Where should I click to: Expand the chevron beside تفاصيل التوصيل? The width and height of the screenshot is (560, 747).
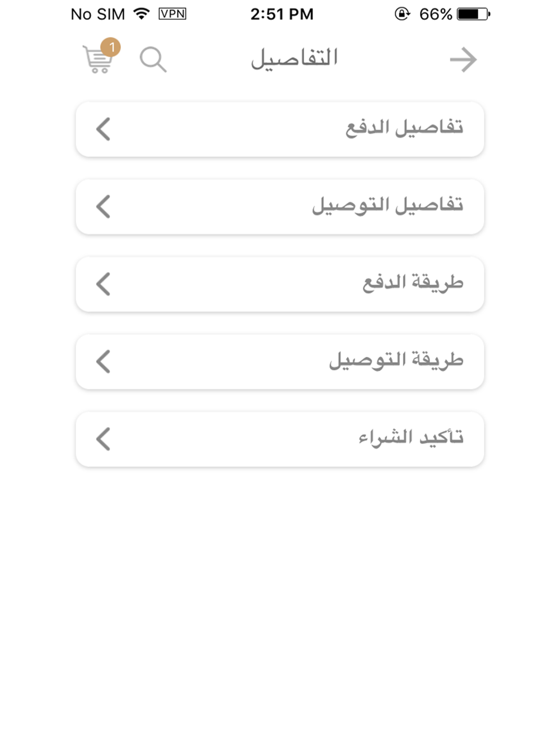[104, 207]
